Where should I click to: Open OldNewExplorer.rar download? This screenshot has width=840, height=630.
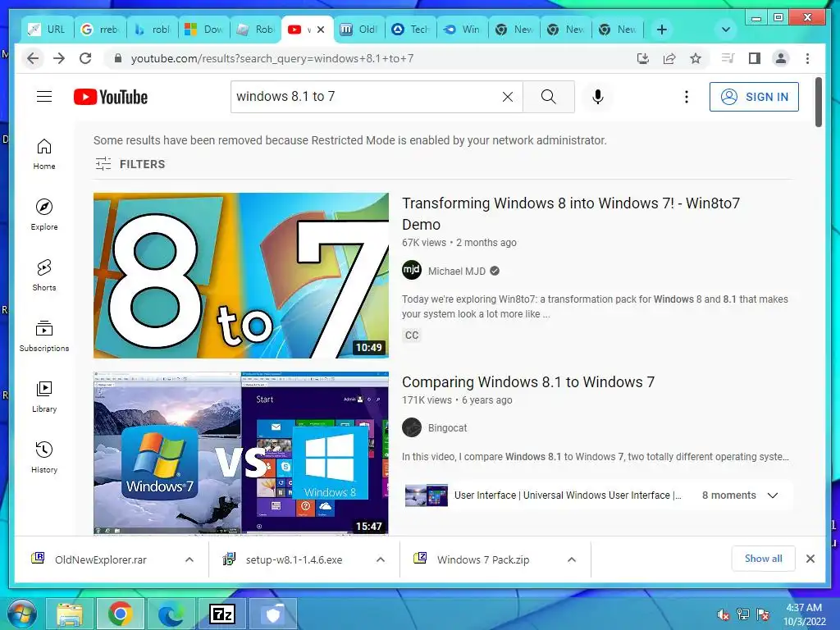[x=100, y=559]
